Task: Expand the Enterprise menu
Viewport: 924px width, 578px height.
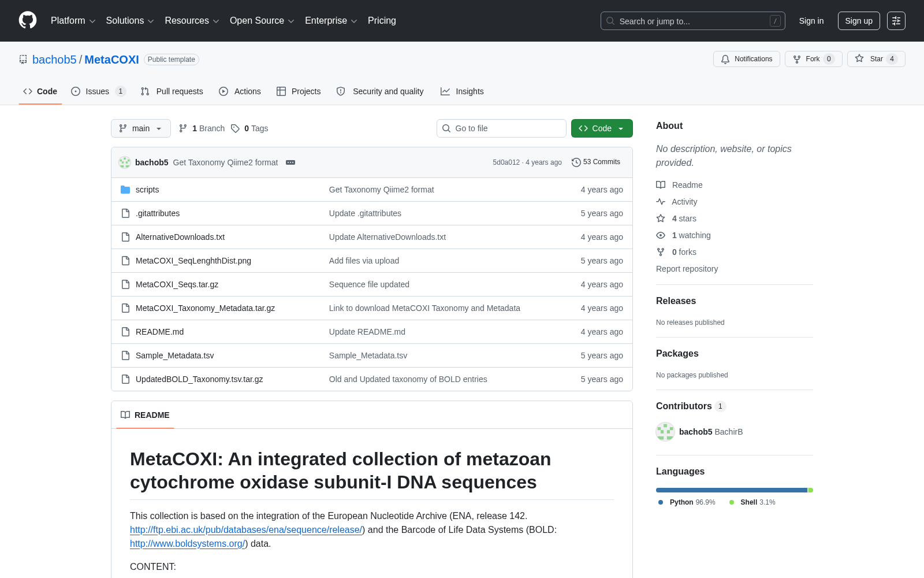Action: pos(331,21)
